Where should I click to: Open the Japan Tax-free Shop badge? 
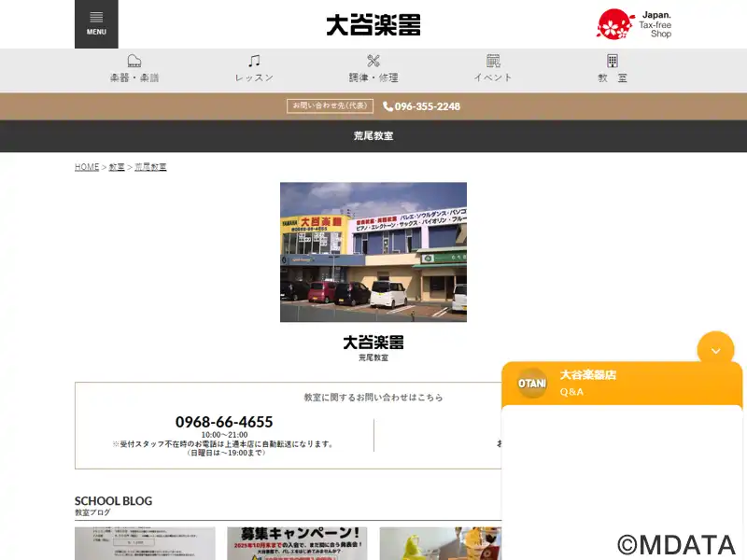pos(634,24)
